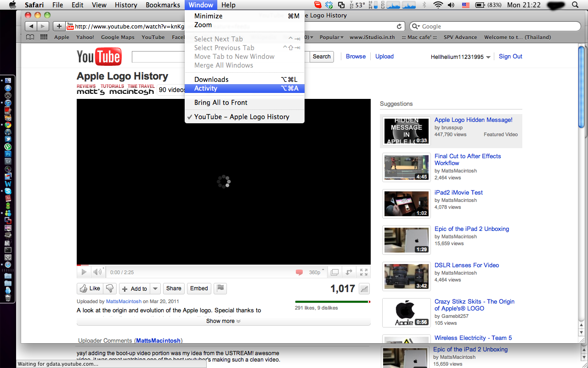Open the system volume menu bar icon

click(451, 5)
